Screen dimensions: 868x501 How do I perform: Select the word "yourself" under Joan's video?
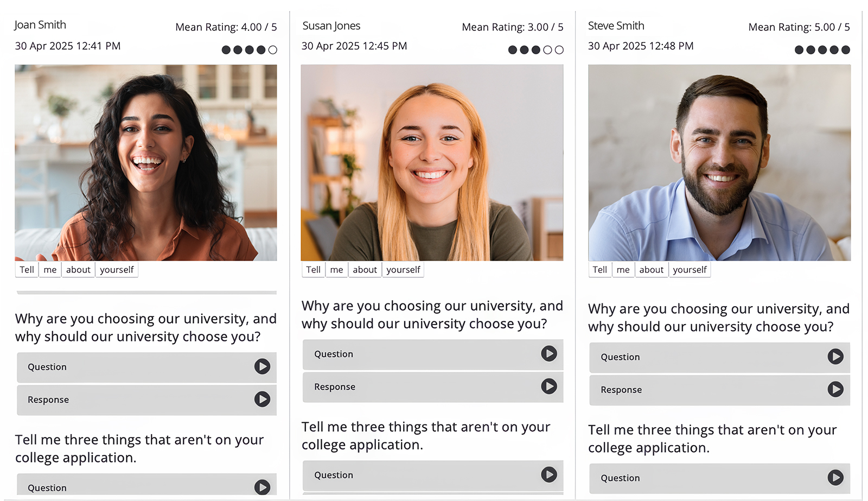click(117, 270)
